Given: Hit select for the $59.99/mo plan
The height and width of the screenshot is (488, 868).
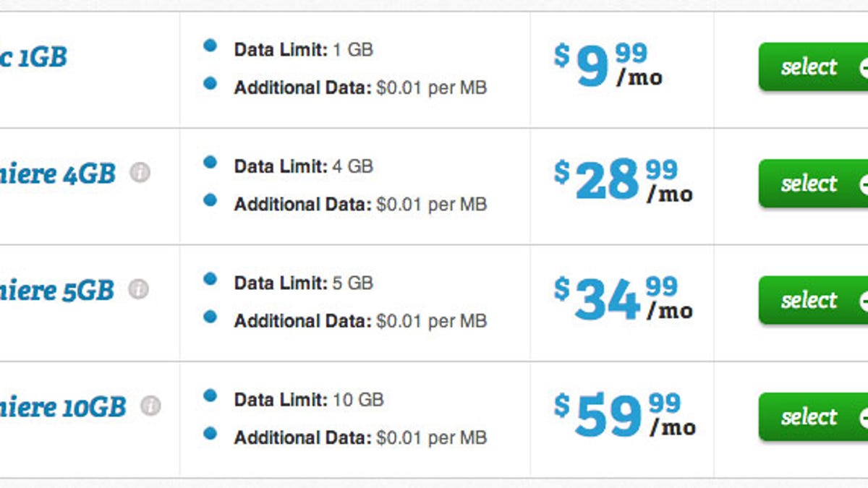Looking at the screenshot, I should [813, 417].
